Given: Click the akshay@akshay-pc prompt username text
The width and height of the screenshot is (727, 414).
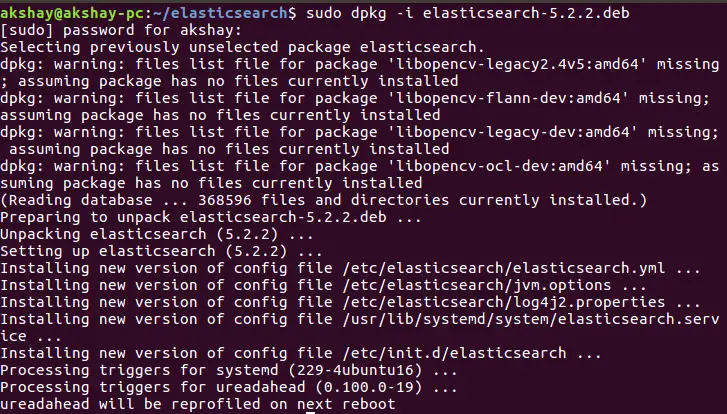Looking at the screenshot, I should pos(66,12).
